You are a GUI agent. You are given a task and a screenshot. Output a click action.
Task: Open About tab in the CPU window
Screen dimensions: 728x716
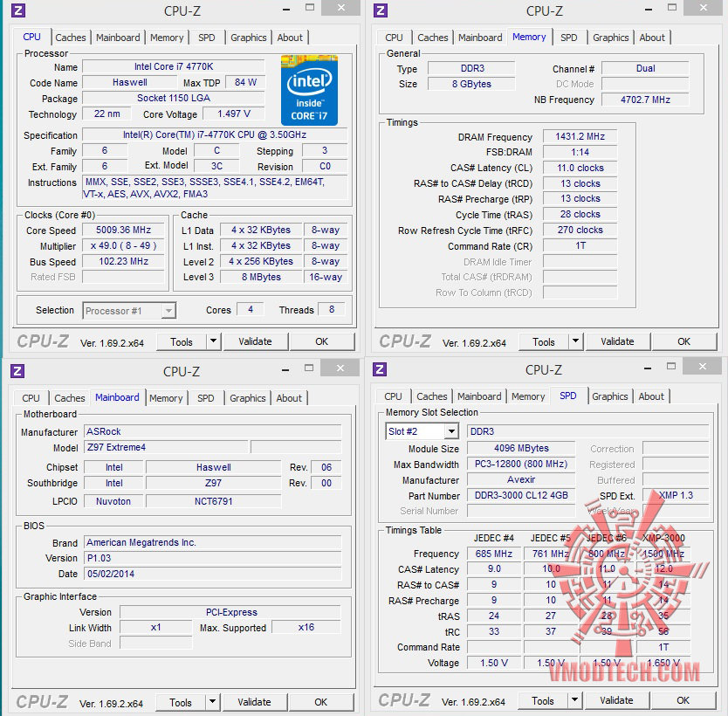pos(290,38)
